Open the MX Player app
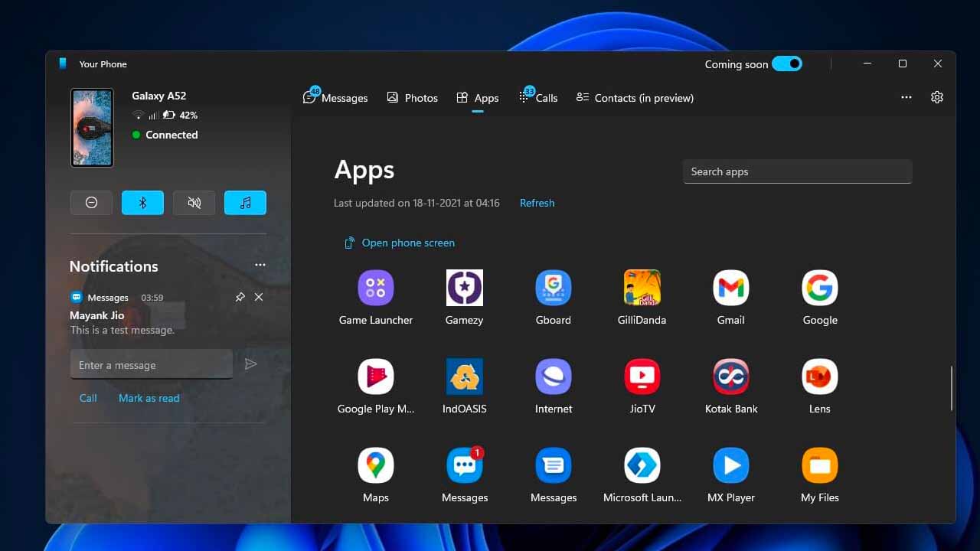This screenshot has height=551, width=980. point(731,466)
